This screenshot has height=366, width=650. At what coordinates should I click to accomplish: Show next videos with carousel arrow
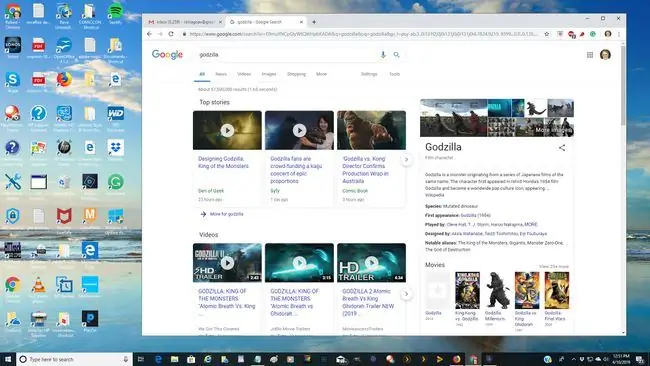point(406,294)
